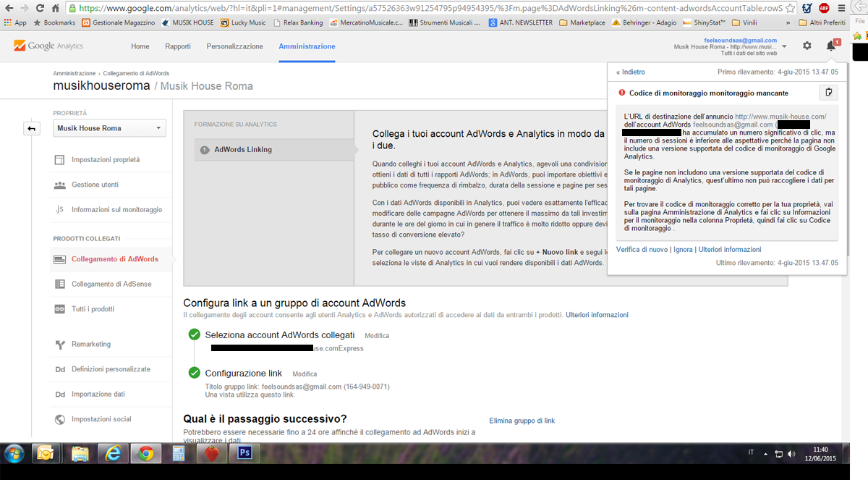The image size is (868, 480).
Task: Click the taskbar clock showing 11:40
Action: tap(820, 454)
